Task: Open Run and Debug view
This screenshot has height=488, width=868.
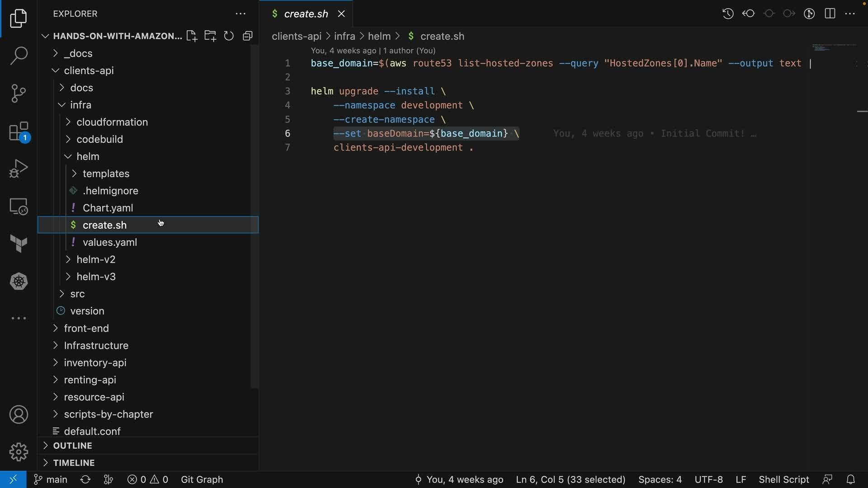Action: pos(19,169)
